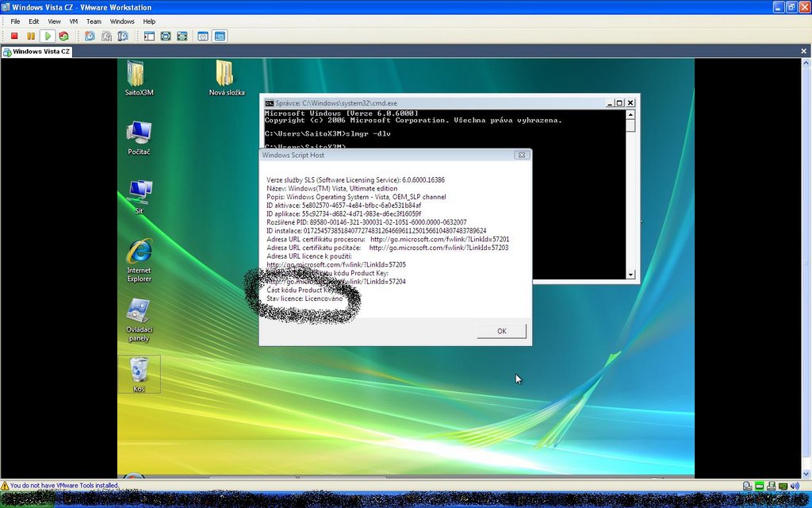Image resolution: width=812 pixels, height=508 pixels.
Task: Click the VMware window scroll up arrow
Action: (x=807, y=63)
